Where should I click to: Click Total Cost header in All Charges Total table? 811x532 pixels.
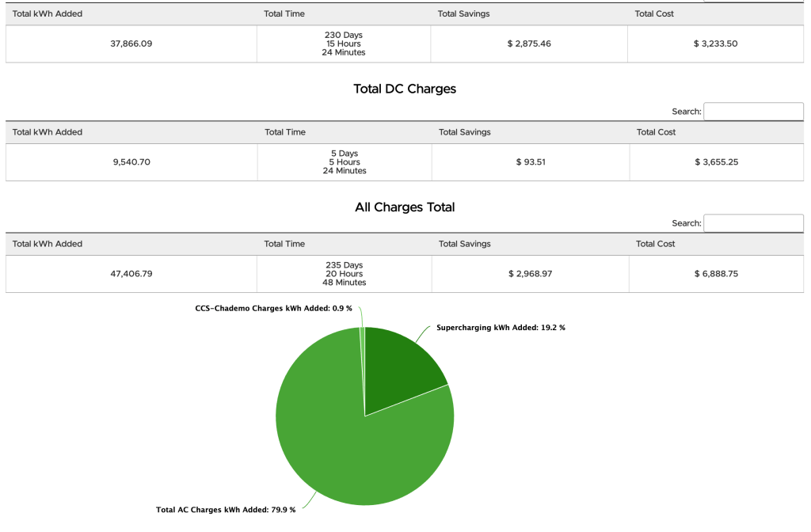(656, 244)
